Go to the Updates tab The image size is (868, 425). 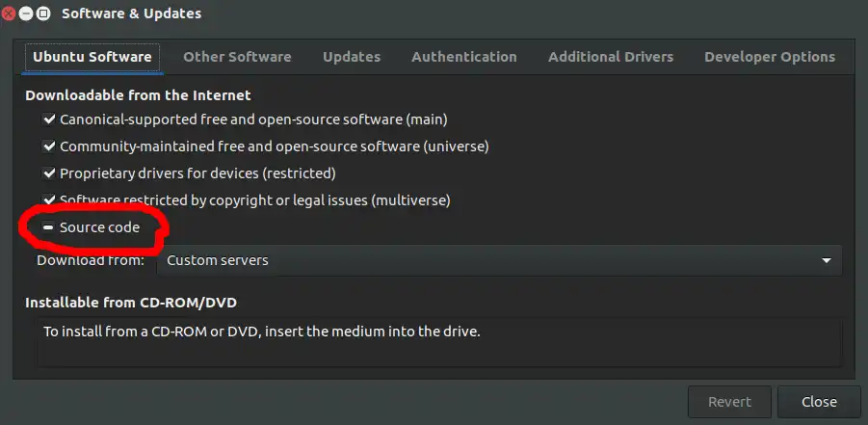352,57
